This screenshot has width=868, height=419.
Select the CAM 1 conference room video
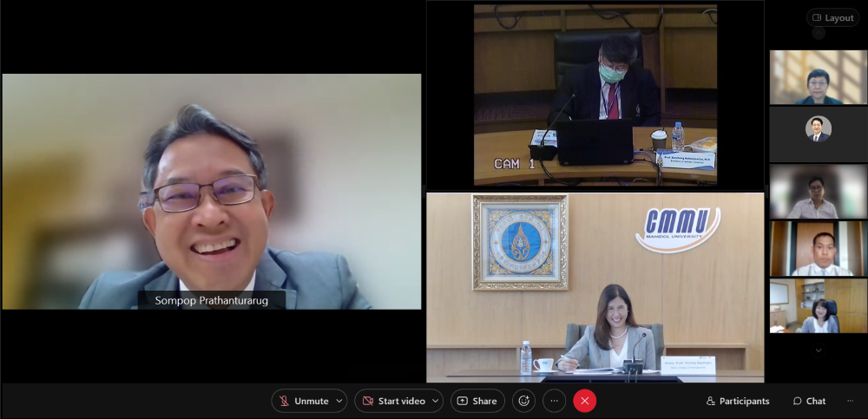[595, 95]
